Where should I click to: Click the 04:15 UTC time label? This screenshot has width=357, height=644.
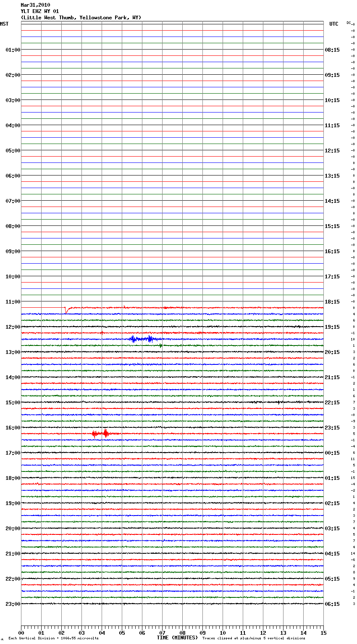332,554
